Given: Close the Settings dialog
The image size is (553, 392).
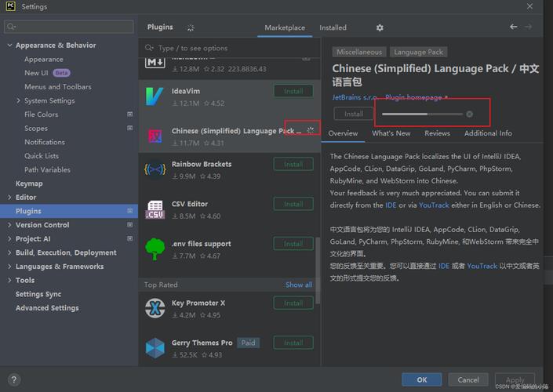Looking at the screenshot, I should (529, 6).
